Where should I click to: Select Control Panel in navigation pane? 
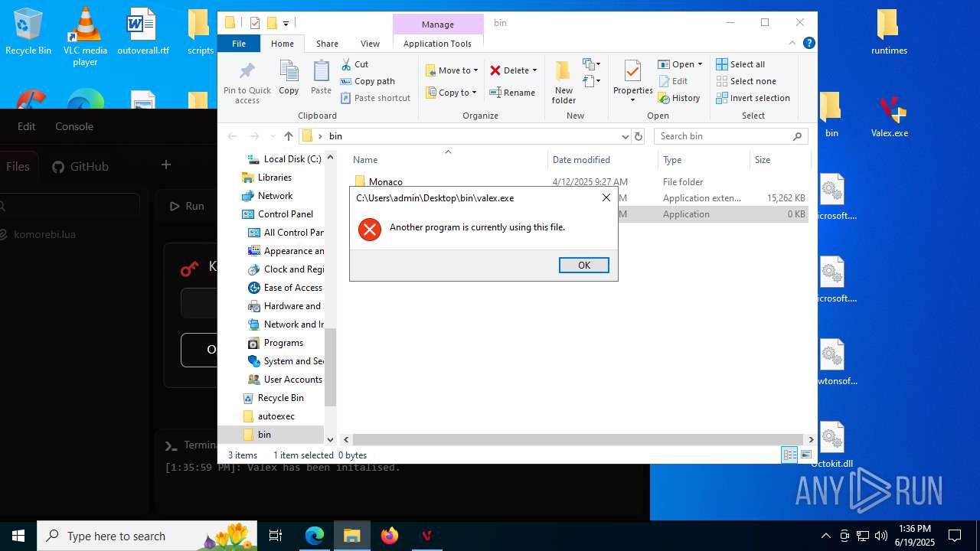click(x=285, y=214)
